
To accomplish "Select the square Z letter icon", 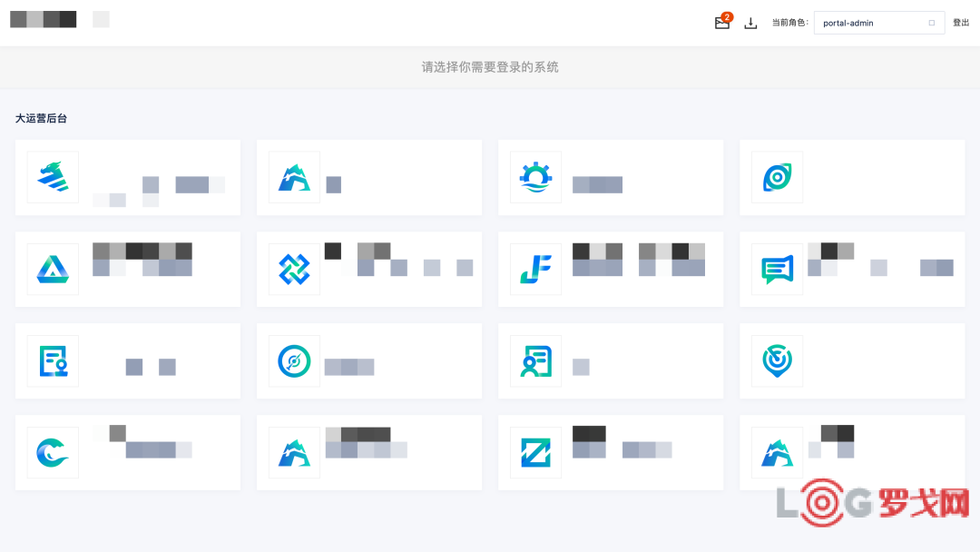I will [535, 452].
